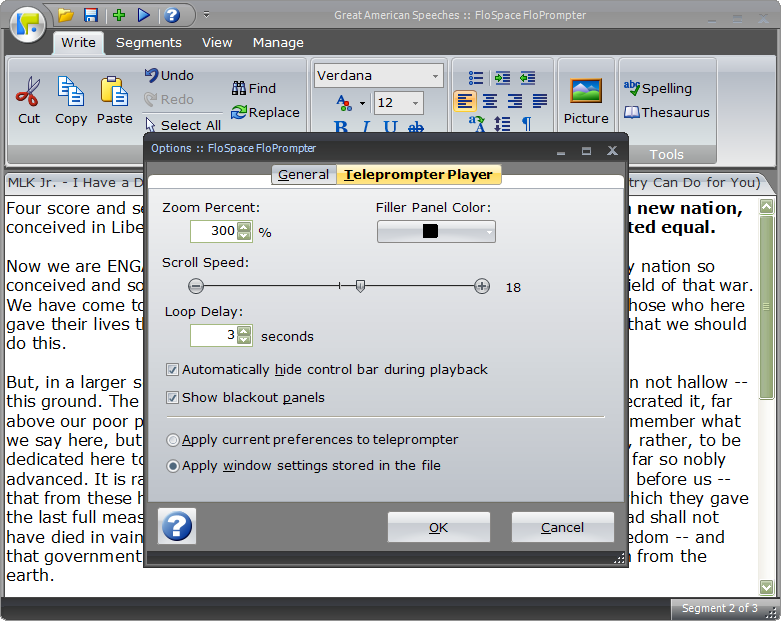The image size is (781, 621).
Task: Click the scrollbar up arrow in document
Action: point(767,206)
